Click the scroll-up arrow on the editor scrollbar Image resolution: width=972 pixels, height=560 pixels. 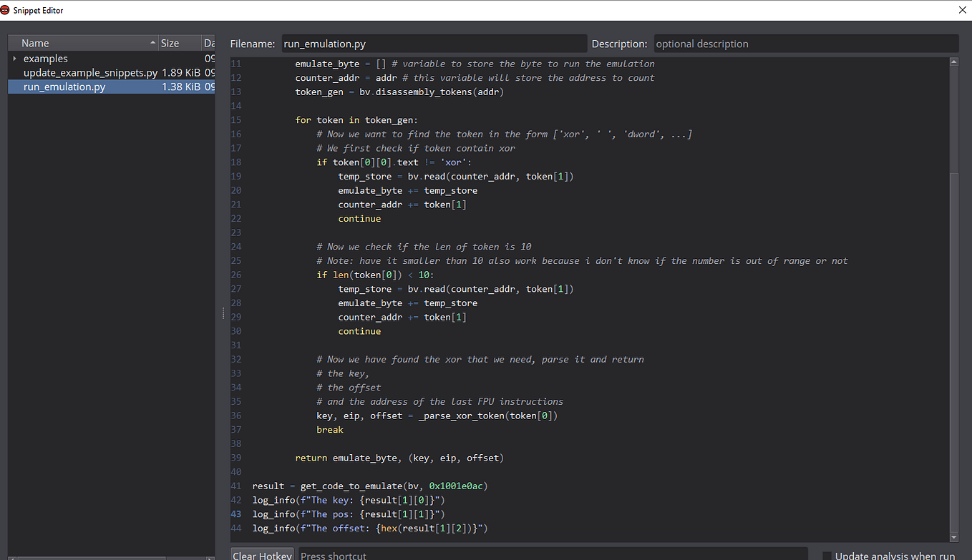click(x=954, y=61)
